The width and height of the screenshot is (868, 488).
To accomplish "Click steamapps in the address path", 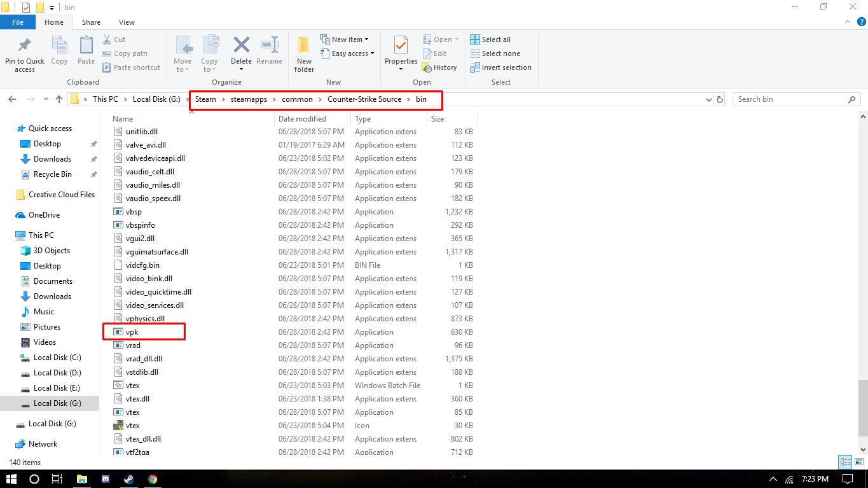I will pyautogui.click(x=249, y=99).
